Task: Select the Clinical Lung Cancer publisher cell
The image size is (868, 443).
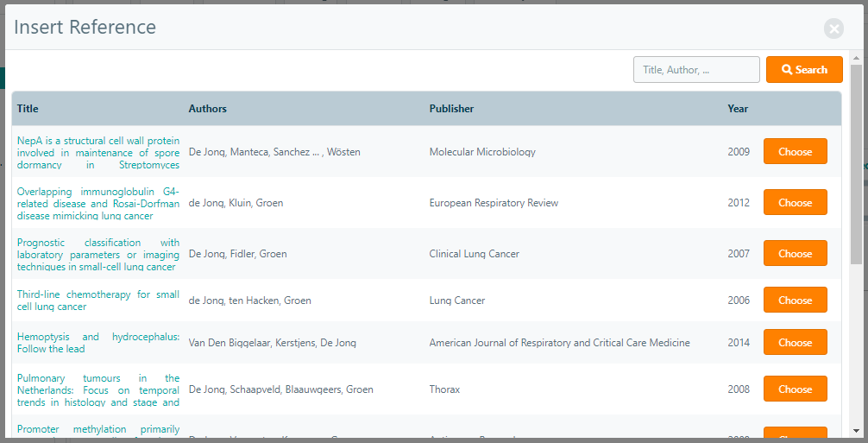Action: coord(475,254)
